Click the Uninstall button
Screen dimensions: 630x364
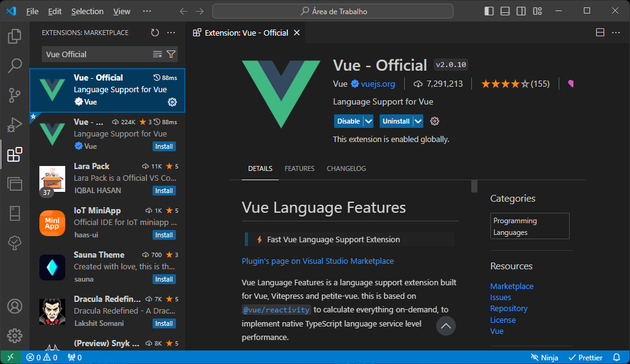pyautogui.click(x=396, y=121)
